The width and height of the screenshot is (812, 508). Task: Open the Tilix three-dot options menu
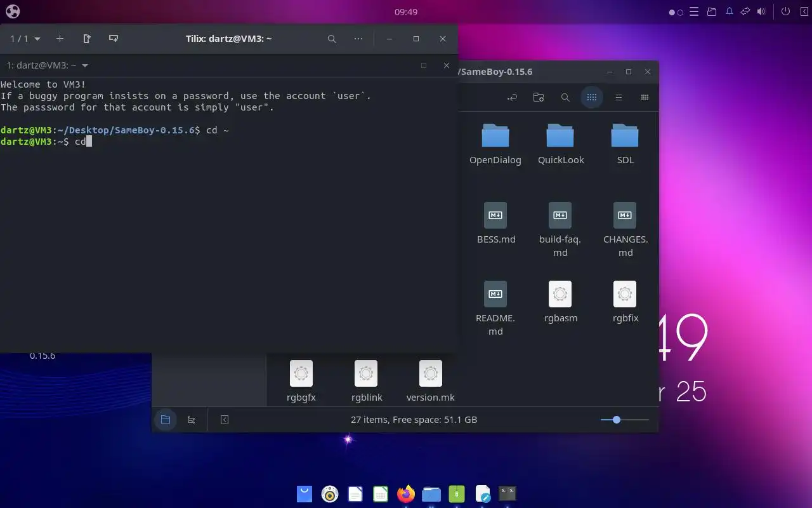click(x=358, y=39)
